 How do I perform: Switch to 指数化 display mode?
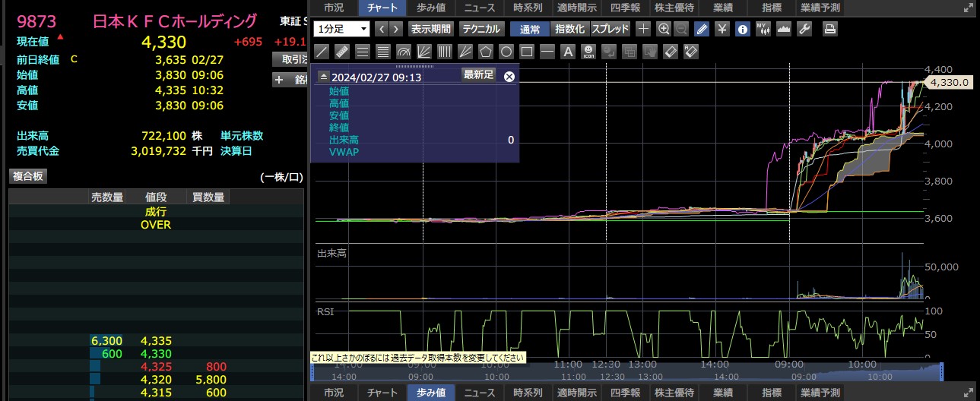point(569,29)
